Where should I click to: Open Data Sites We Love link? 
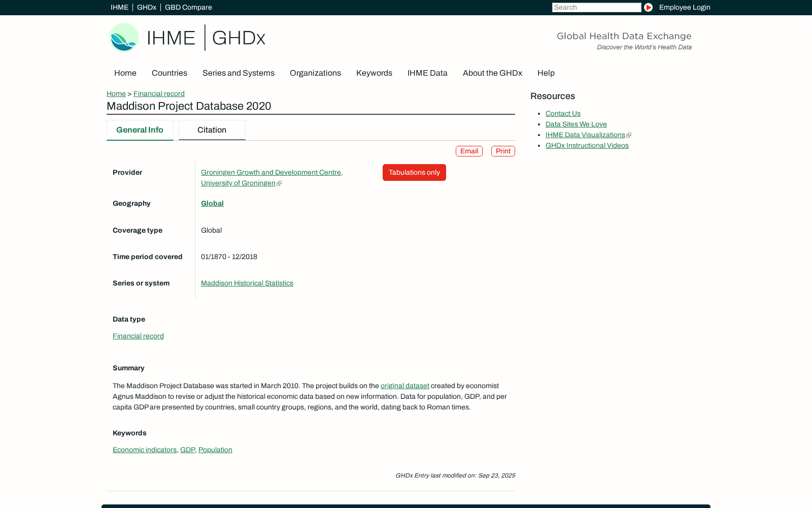pyautogui.click(x=576, y=124)
